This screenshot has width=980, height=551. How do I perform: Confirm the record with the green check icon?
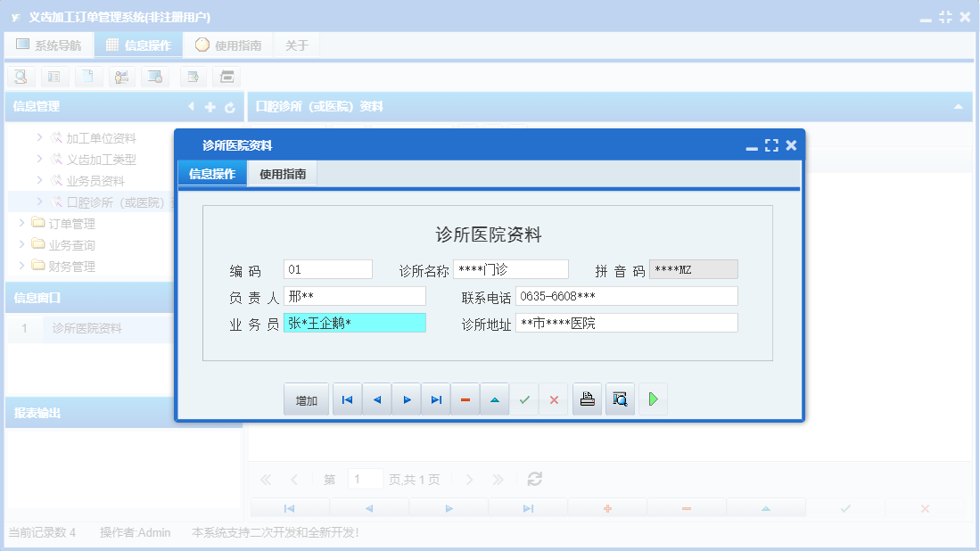click(524, 399)
